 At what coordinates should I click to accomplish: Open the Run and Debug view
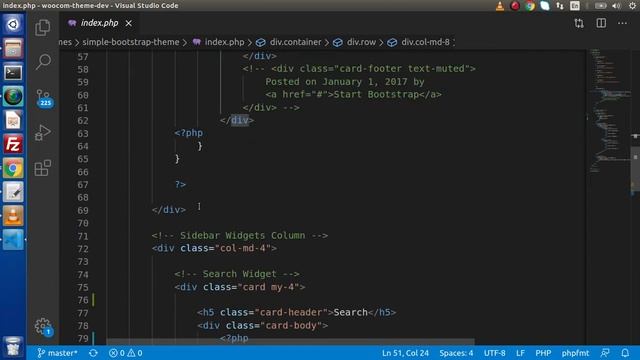pos(43,132)
